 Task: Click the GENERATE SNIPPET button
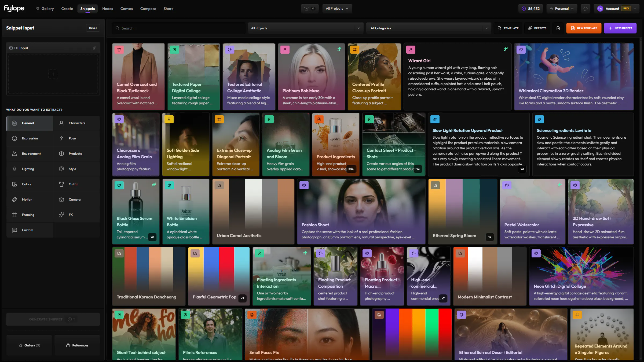tap(53, 319)
